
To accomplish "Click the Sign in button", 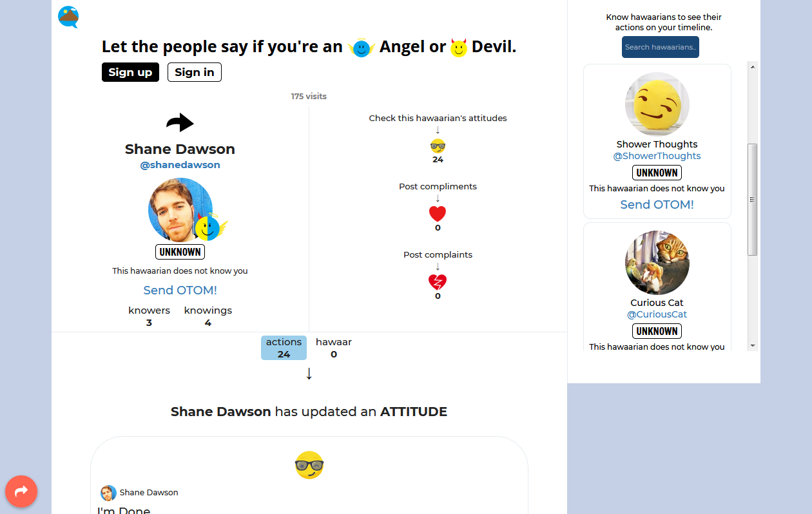I will 194,72.
